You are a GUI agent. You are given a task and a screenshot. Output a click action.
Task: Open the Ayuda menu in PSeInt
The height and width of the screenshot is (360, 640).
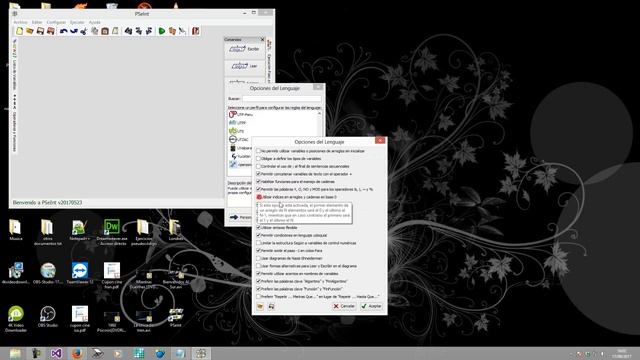[94, 22]
